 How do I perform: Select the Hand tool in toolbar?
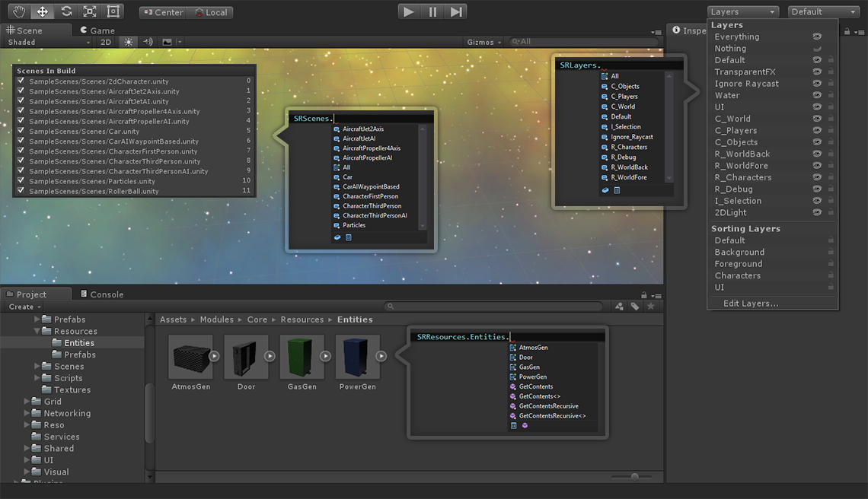(19, 11)
